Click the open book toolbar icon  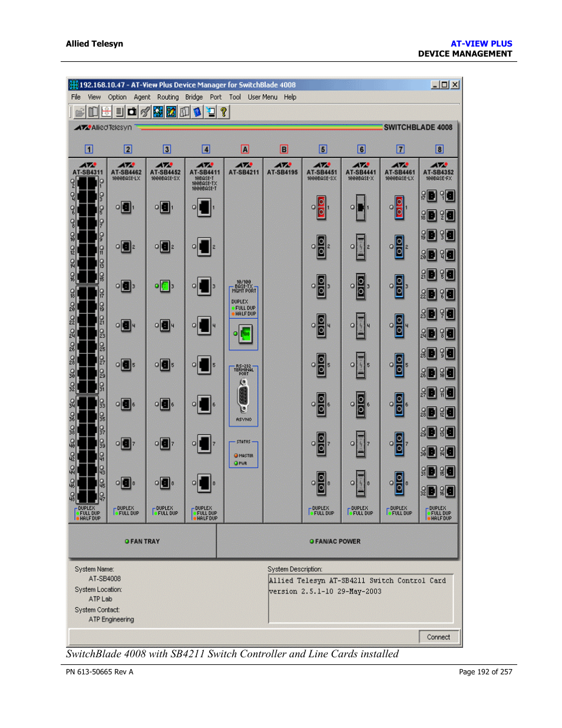coord(93,112)
